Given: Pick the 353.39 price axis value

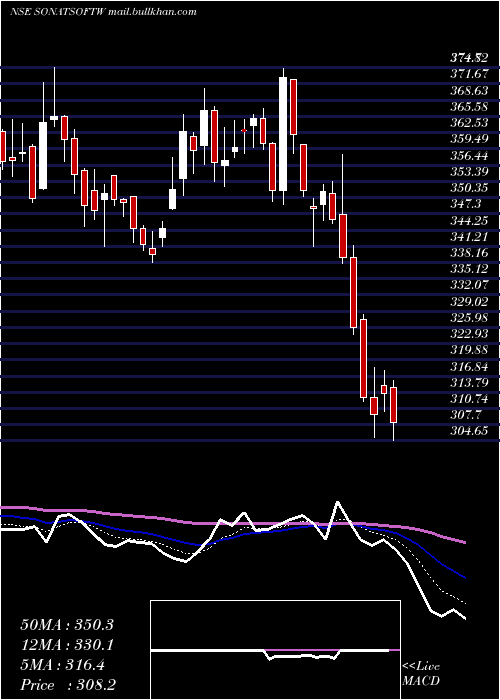Looking at the screenshot, I should (x=469, y=171).
